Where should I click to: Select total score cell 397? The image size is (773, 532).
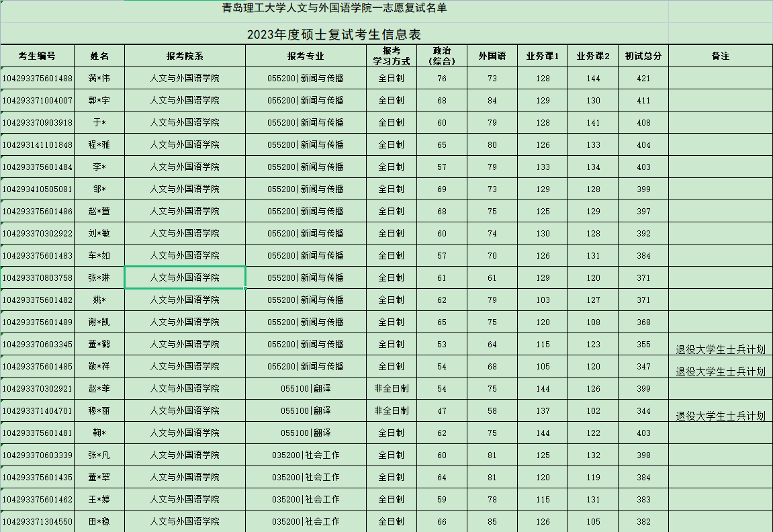(x=643, y=211)
